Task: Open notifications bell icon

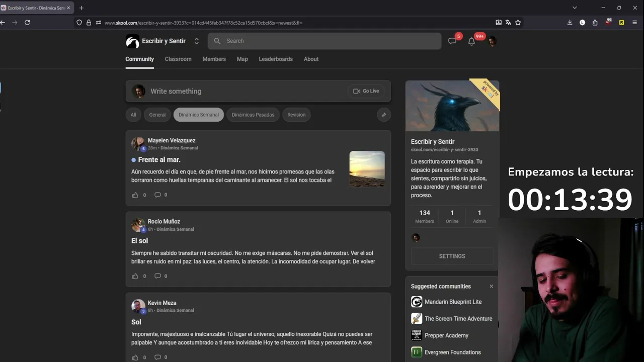Action: click(471, 41)
